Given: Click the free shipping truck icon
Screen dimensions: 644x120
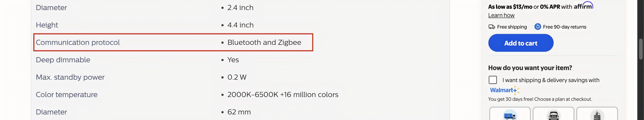Looking at the screenshot, I should coord(491,27).
